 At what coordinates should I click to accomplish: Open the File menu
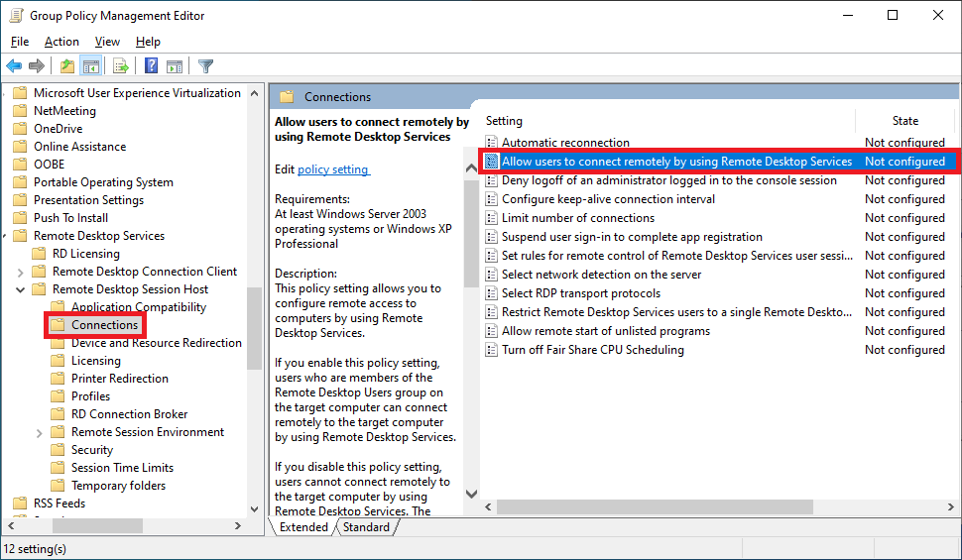[x=20, y=42]
